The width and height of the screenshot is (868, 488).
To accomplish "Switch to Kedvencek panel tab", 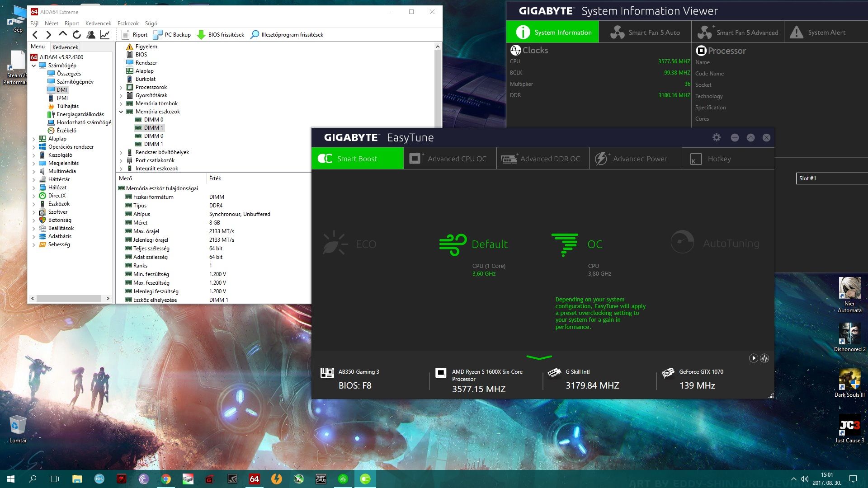I will (65, 47).
